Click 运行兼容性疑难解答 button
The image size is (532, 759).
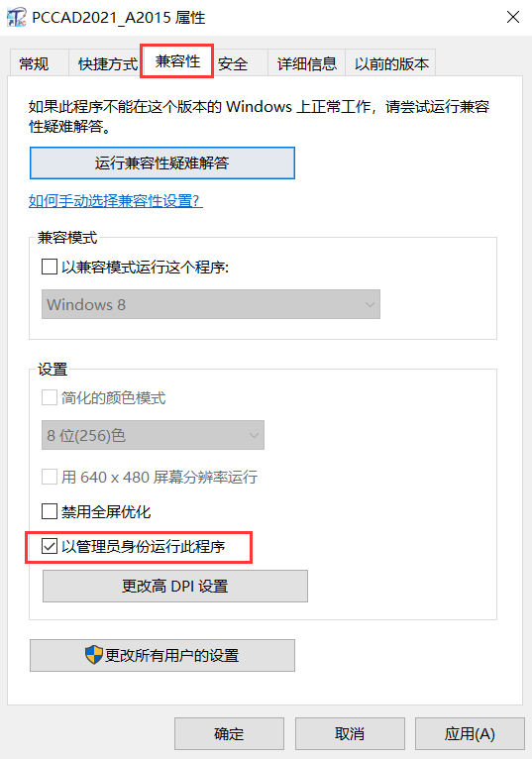coord(162,163)
